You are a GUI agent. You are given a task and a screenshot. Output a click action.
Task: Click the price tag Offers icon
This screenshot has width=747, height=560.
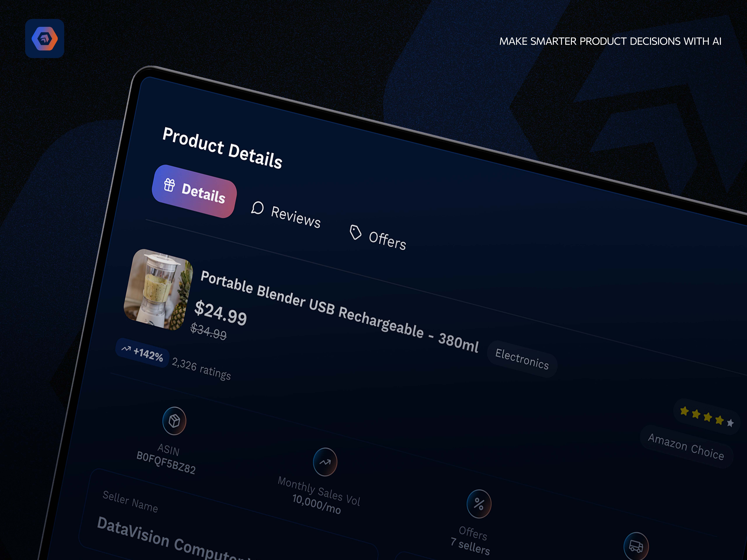pyautogui.click(x=355, y=232)
